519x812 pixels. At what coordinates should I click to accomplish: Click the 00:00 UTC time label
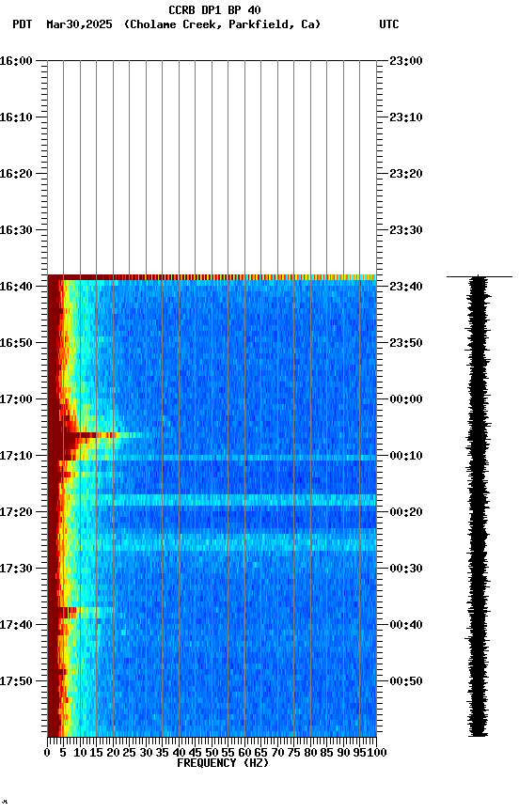tap(406, 399)
